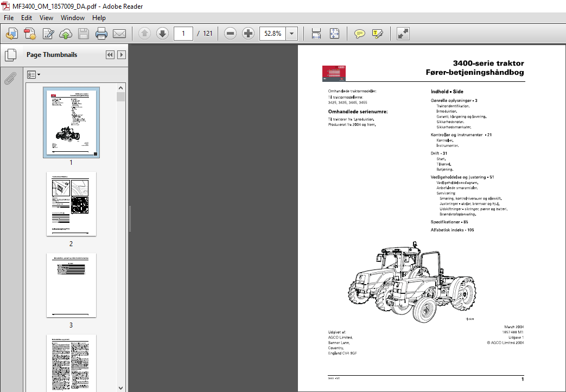The image size is (566, 392).
Task: Click the thumbnail pane scrollbar thumb
Action: pyautogui.click(x=120, y=97)
